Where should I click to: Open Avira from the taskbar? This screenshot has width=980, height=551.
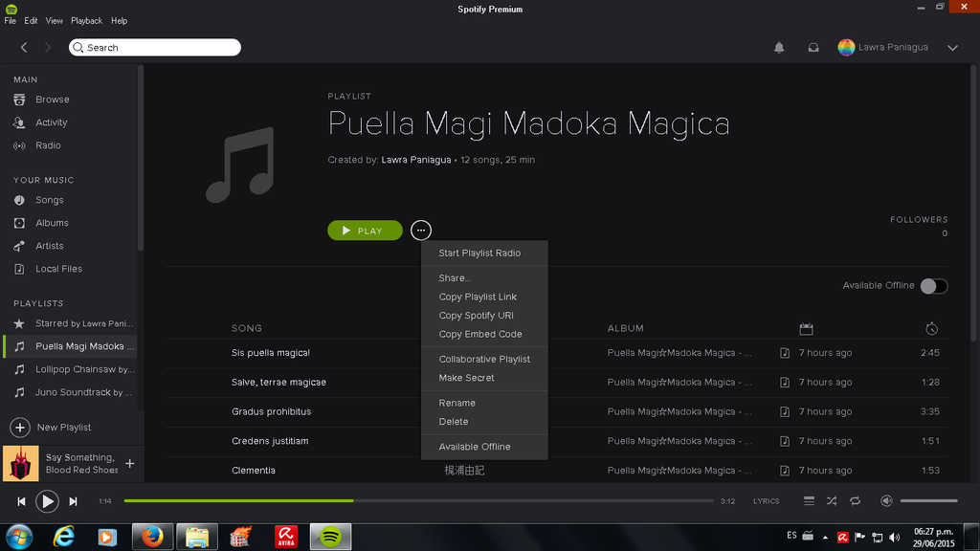point(285,537)
